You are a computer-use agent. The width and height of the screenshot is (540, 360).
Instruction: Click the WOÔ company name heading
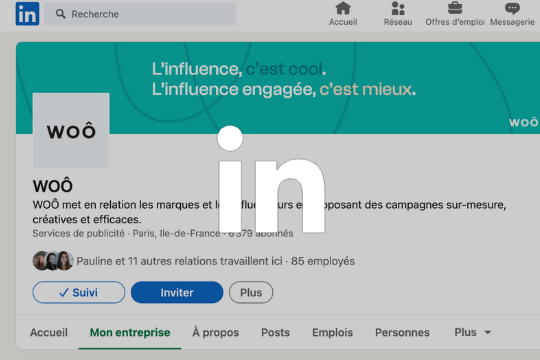tap(53, 186)
